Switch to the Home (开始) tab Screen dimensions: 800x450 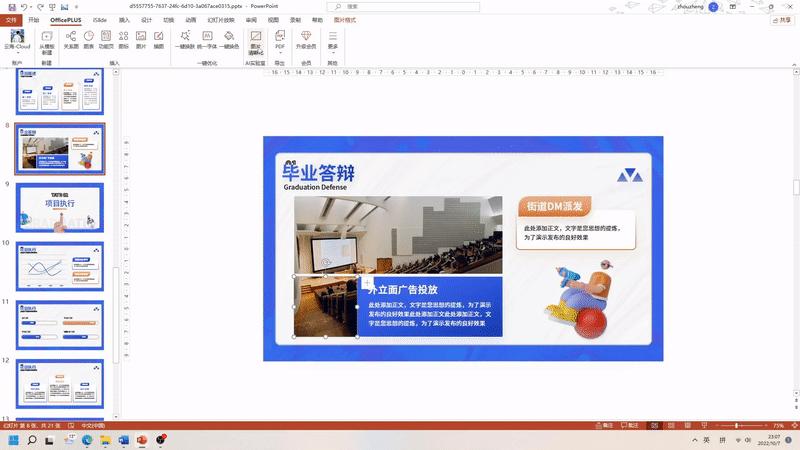(x=34, y=20)
